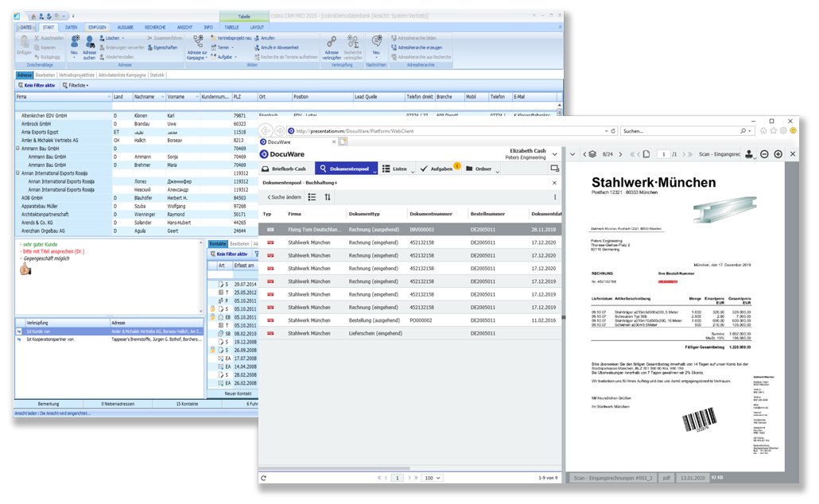Zoom in with plus icon in viewer
This screenshot has width=819, height=504.
(x=778, y=154)
